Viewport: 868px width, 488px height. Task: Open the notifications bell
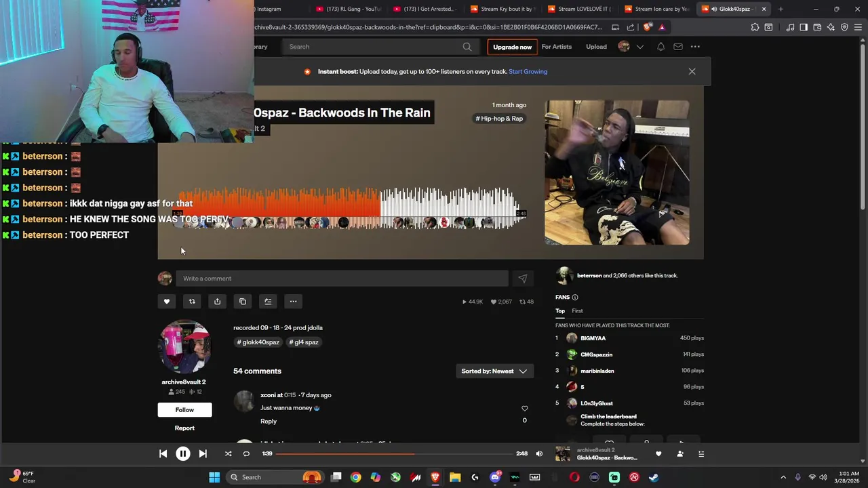click(660, 47)
